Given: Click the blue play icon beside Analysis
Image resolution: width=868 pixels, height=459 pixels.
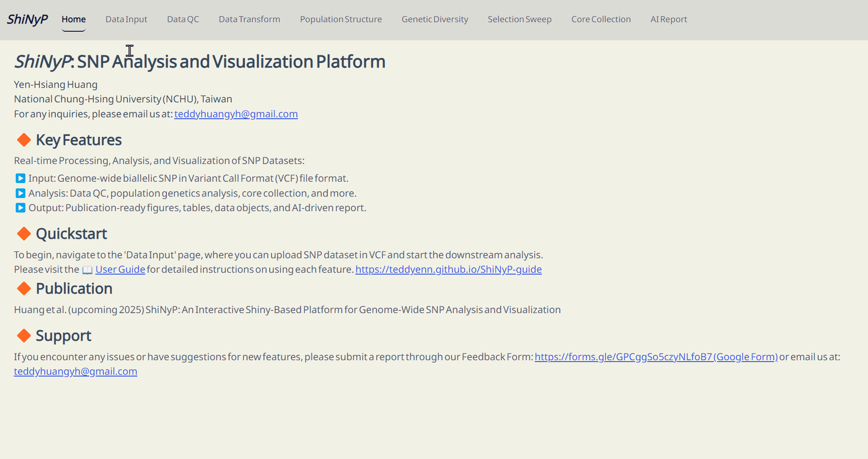Looking at the screenshot, I should pos(20,193).
